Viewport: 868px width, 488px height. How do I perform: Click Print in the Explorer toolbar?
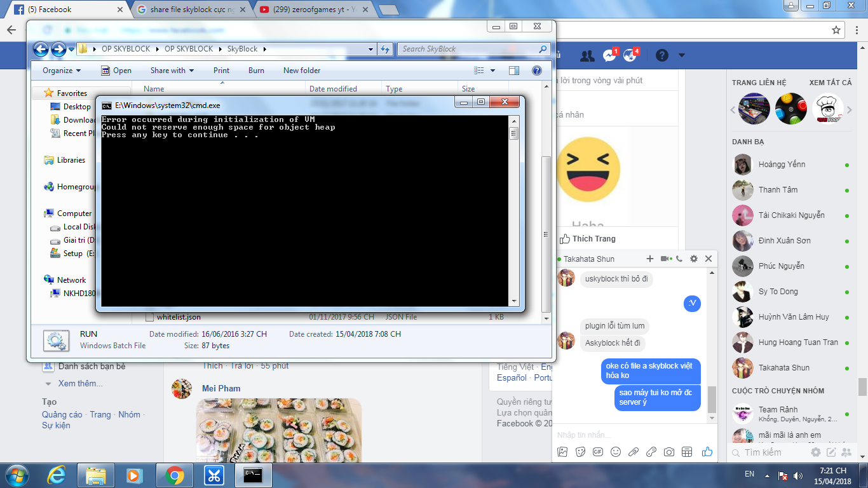tap(222, 71)
